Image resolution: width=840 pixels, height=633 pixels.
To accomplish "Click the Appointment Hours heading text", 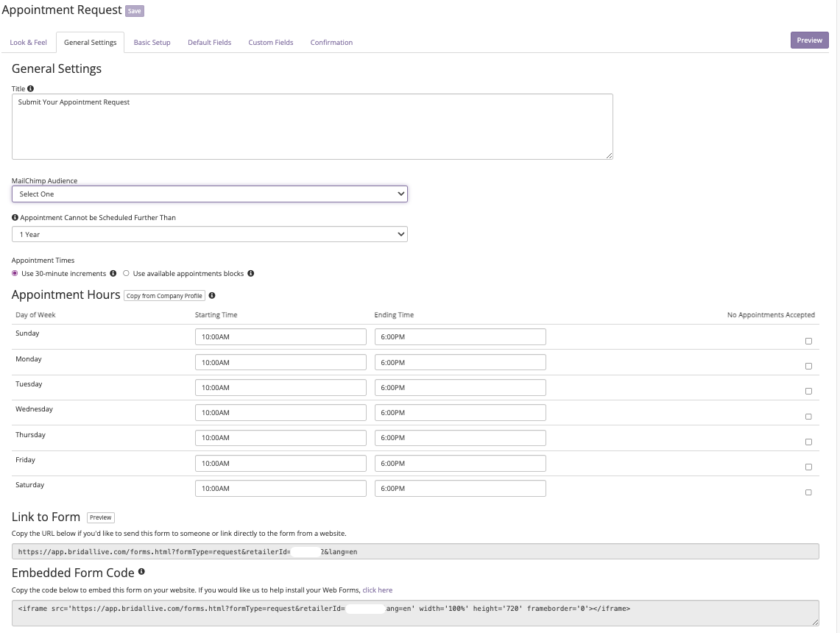I will (x=66, y=294).
